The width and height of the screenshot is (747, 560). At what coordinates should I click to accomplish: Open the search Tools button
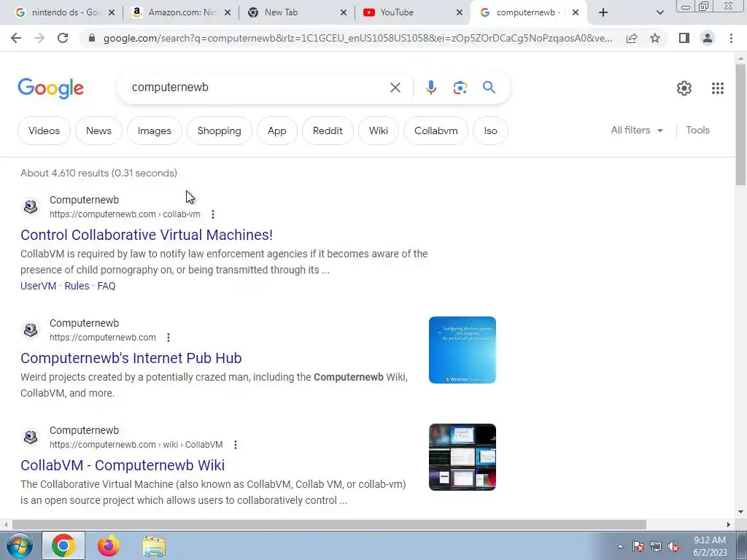coord(697,130)
